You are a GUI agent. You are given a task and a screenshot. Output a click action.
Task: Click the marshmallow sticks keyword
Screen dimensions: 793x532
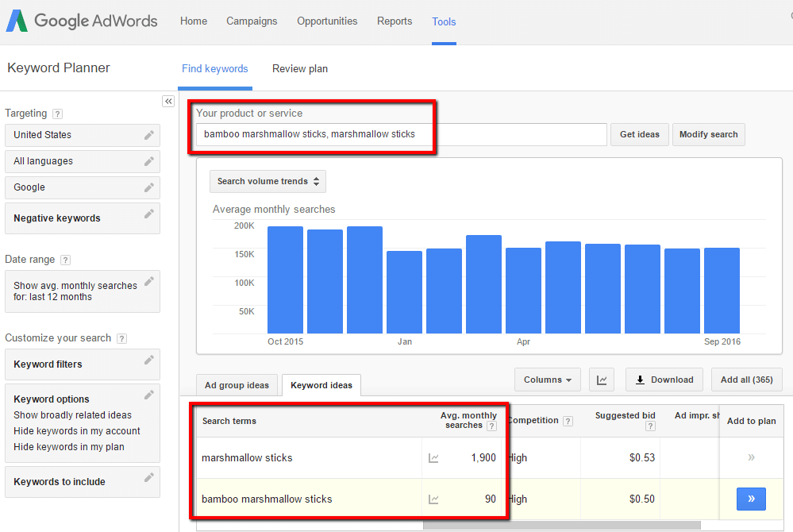click(x=247, y=458)
